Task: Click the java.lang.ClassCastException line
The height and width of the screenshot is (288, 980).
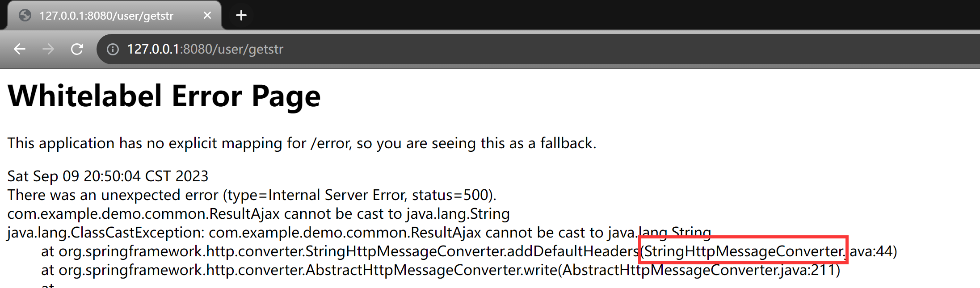Action: (x=359, y=233)
